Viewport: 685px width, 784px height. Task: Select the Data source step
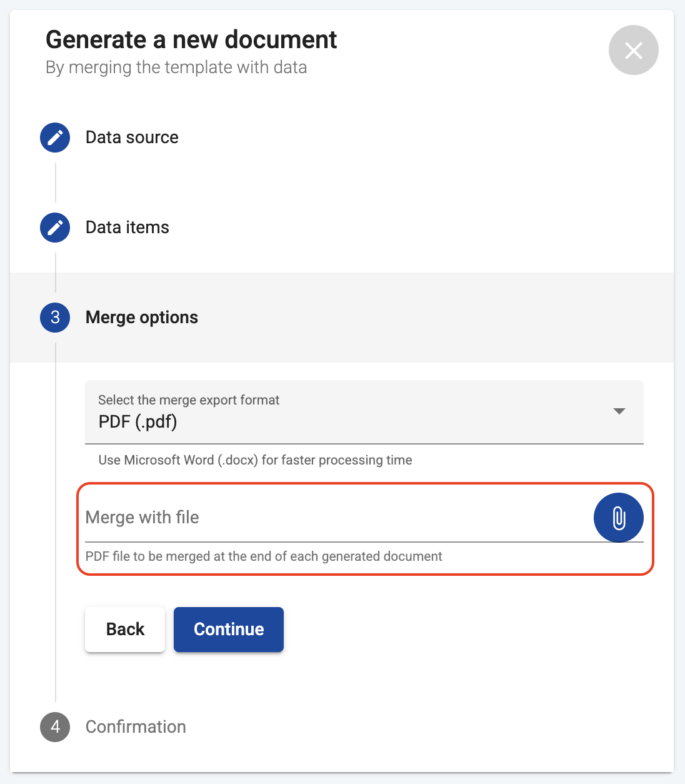click(x=131, y=138)
